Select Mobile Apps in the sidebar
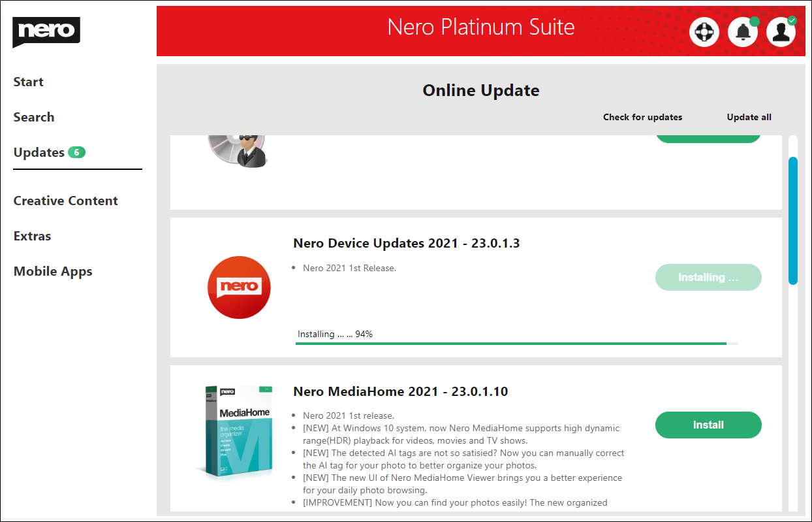 click(53, 270)
